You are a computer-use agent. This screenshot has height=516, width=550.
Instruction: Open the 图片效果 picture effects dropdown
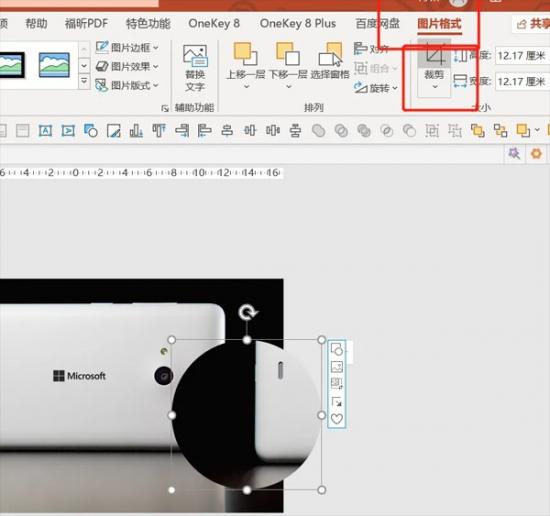(127, 66)
